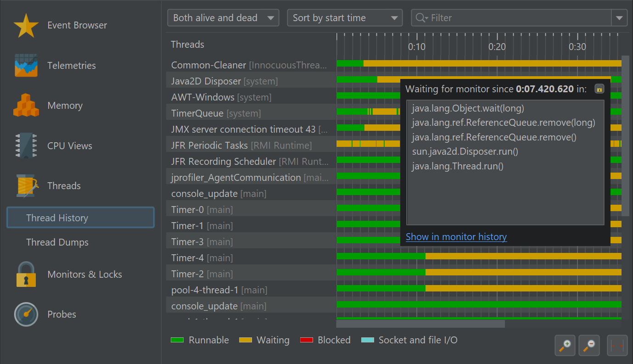The height and width of the screenshot is (364, 633).
Task: Select Thread History in sidebar
Action: (x=80, y=218)
